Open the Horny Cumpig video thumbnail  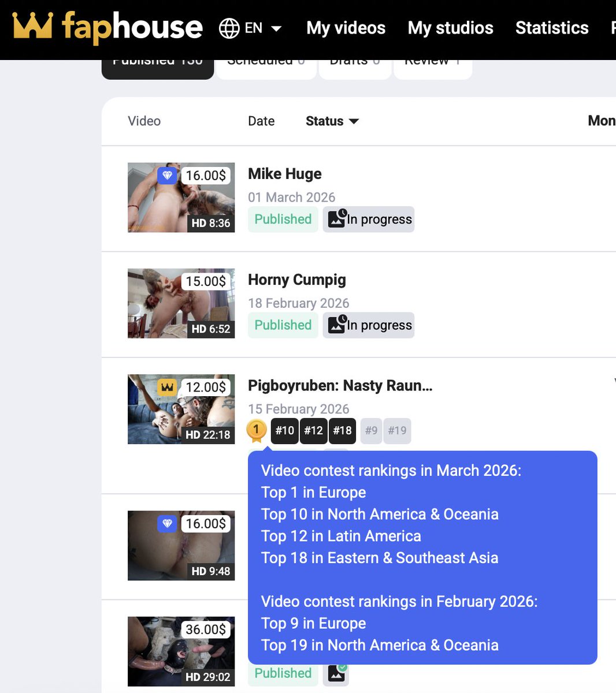(x=181, y=303)
